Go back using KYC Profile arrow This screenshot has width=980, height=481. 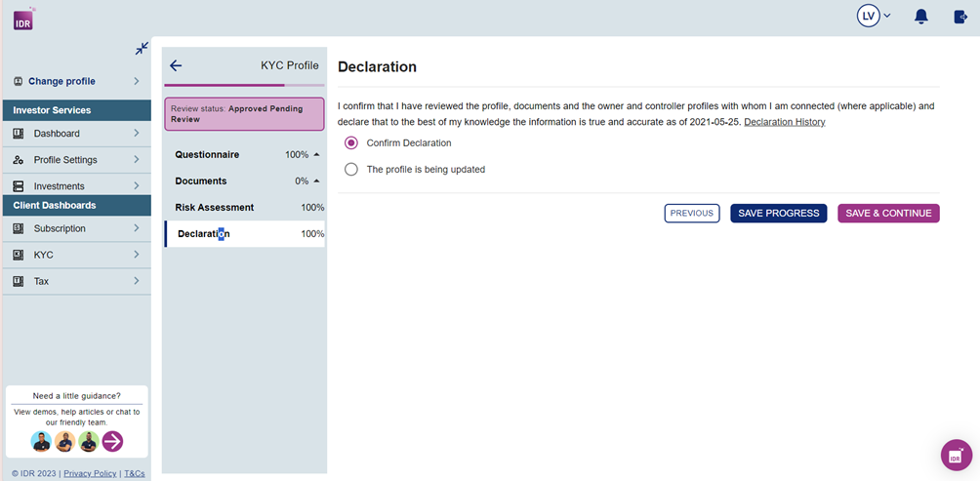pos(176,65)
